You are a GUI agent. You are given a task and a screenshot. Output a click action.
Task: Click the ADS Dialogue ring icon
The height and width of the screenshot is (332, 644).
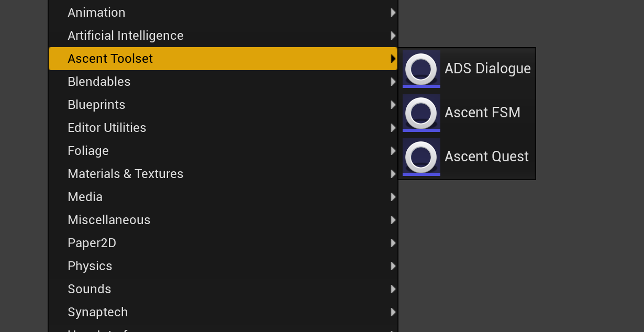421,69
